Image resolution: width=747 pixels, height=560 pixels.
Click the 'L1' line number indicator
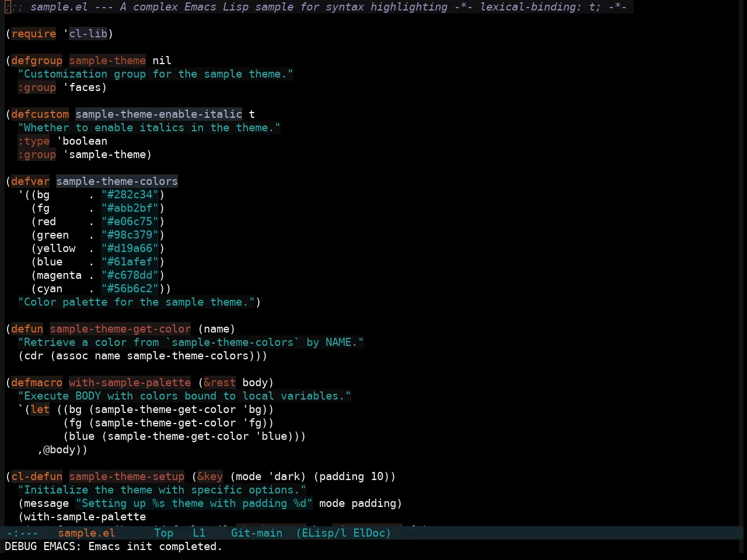tap(199, 533)
